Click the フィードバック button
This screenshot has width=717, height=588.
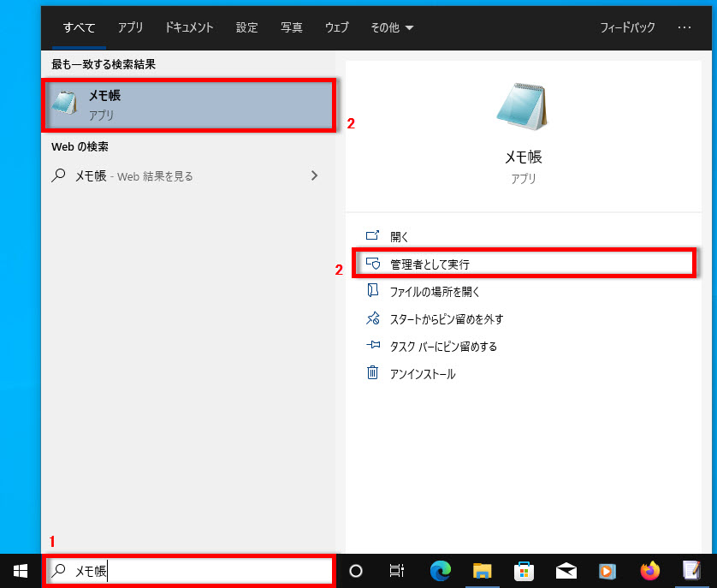(x=625, y=27)
